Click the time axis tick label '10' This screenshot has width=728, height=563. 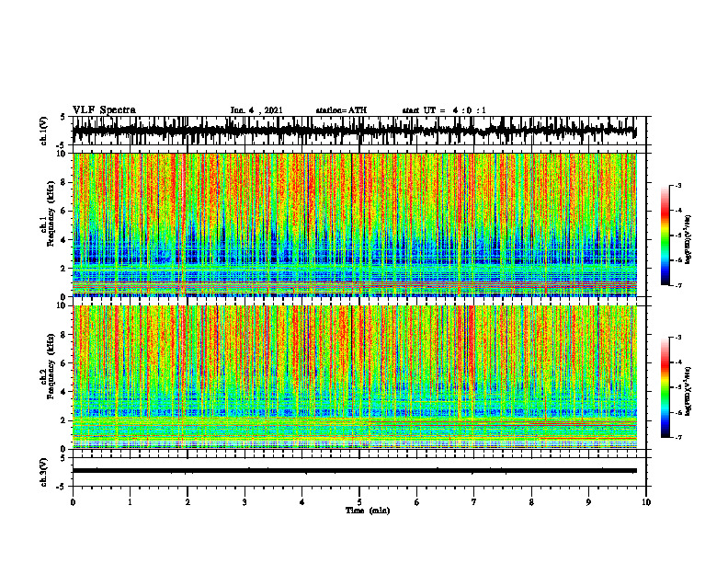coord(646,502)
